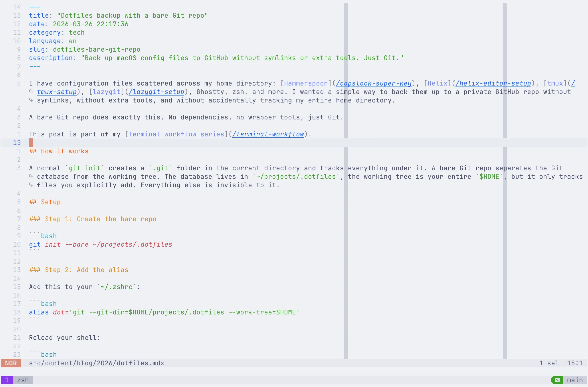Screen dimensions: 588x387
Task: Switch to the zsh tmux window
Action: tap(23, 380)
